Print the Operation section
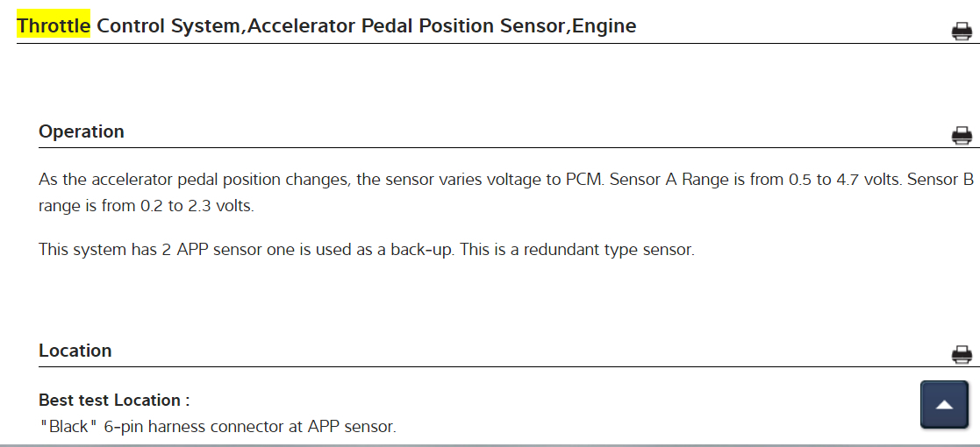Viewport: 980px width, 447px height. (962, 136)
